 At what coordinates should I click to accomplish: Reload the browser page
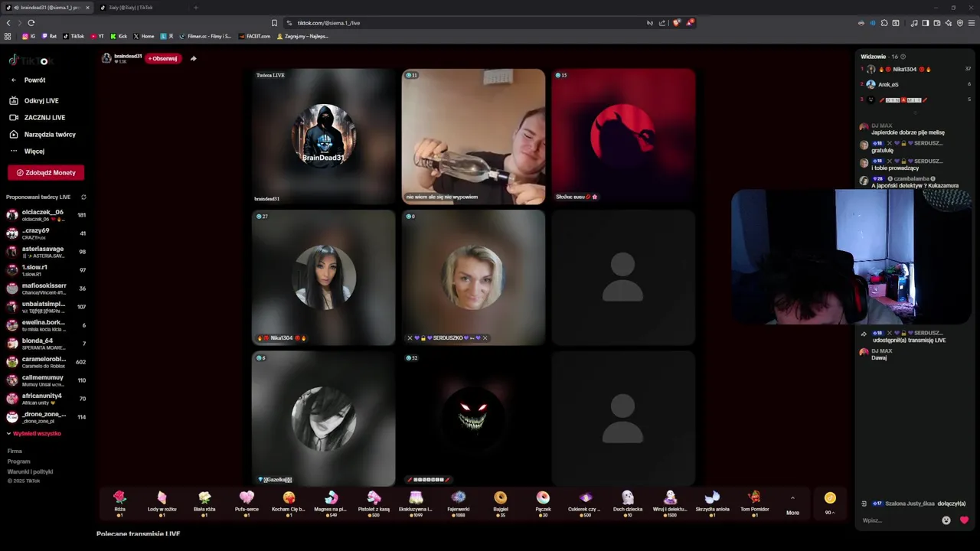[31, 23]
